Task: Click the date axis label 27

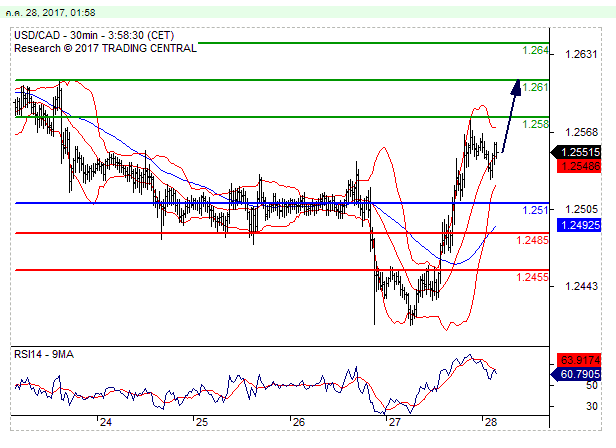Action: [394, 422]
